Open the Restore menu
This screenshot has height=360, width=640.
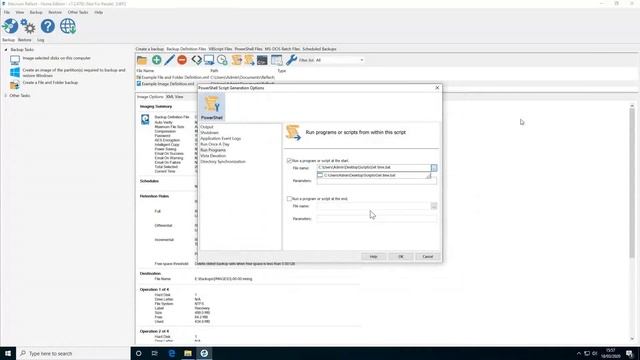click(x=55, y=12)
